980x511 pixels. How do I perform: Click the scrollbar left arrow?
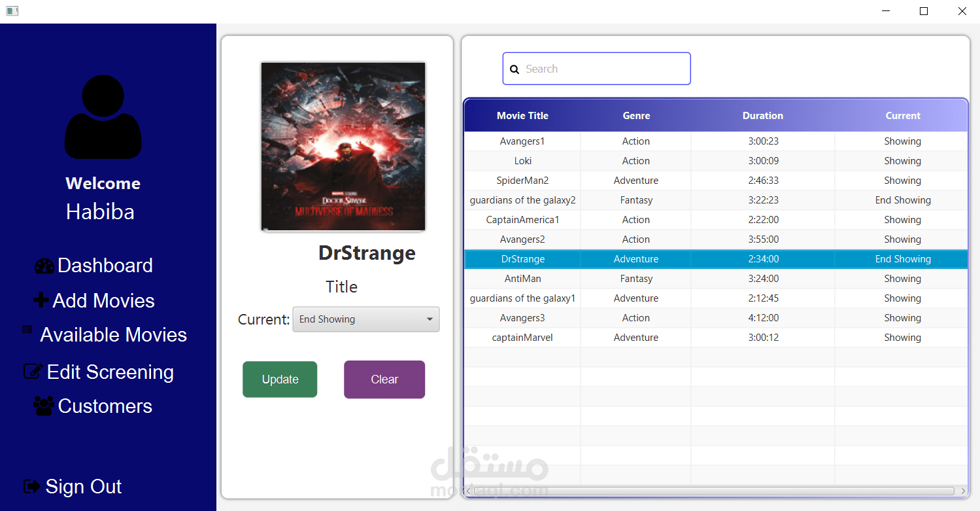point(468,491)
